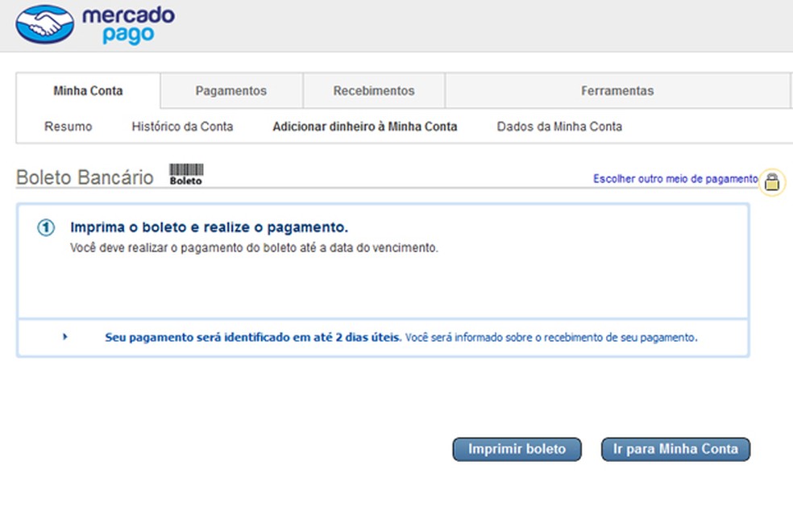
Task: Switch to the Pagamentos tab
Action: (231, 90)
